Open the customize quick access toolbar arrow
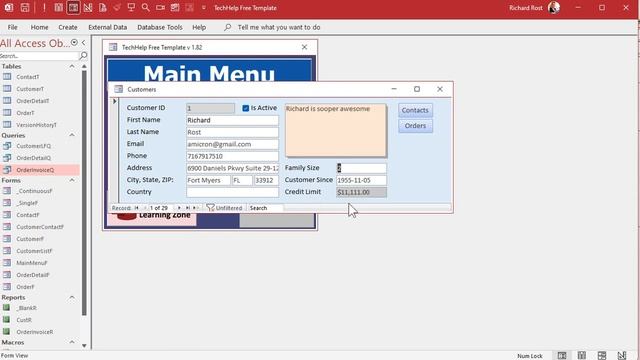Screen dimensions: 640x360 204,8
